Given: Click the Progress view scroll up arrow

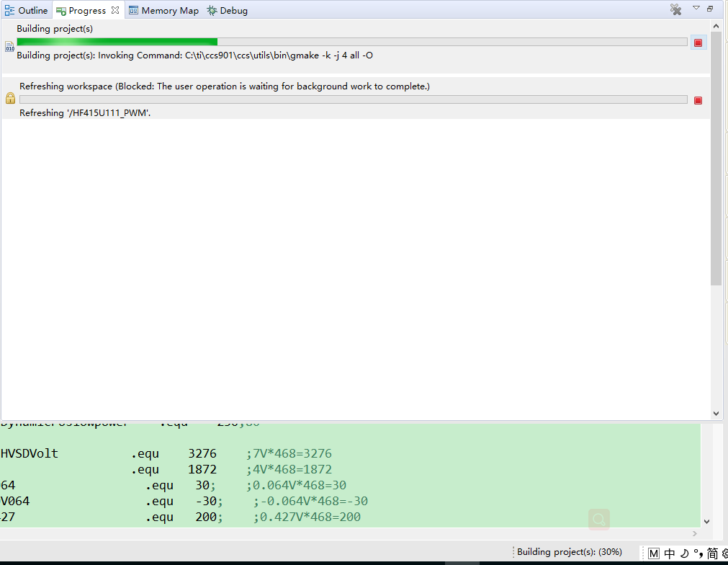Looking at the screenshot, I should [716, 26].
